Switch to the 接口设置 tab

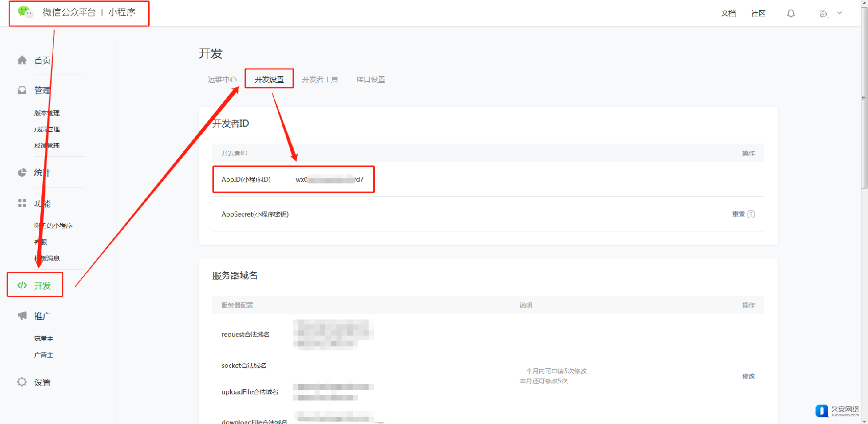[371, 80]
